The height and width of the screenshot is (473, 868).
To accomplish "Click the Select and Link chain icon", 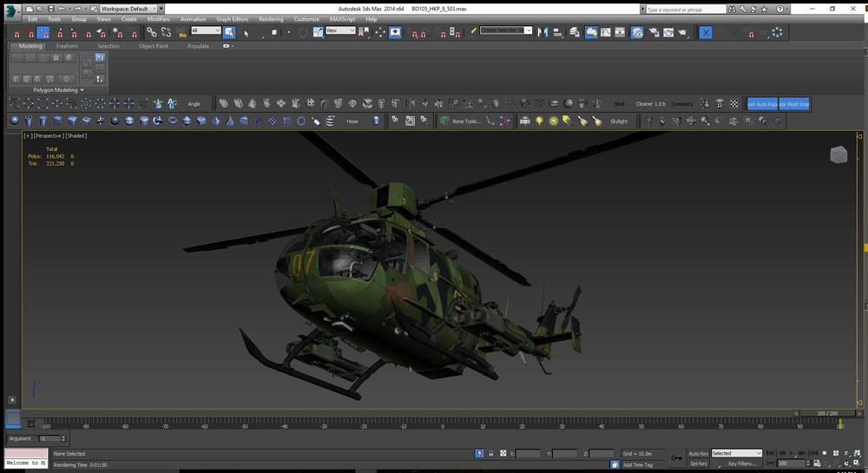I will coord(152,32).
